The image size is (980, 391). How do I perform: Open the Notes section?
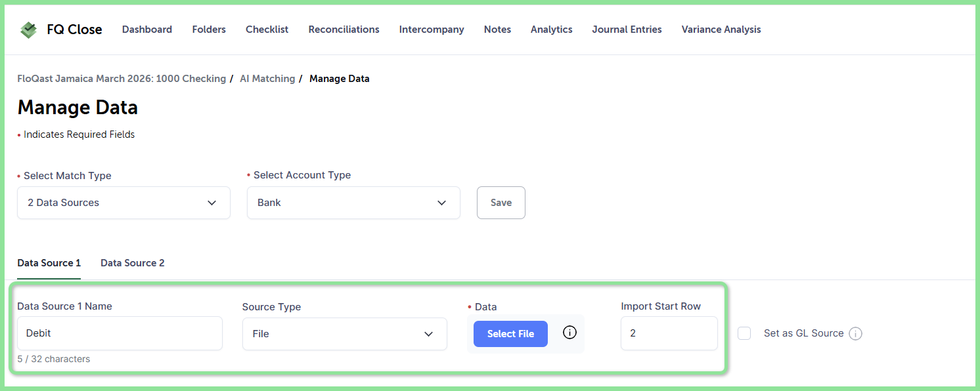[x=497, y=30]
